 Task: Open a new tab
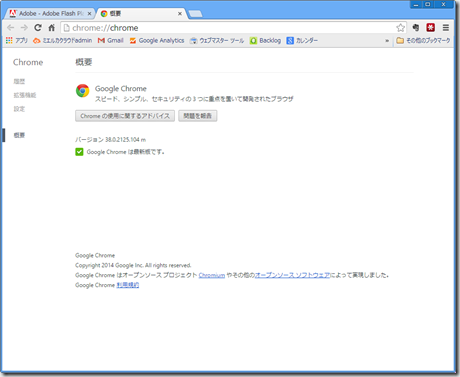195,14
